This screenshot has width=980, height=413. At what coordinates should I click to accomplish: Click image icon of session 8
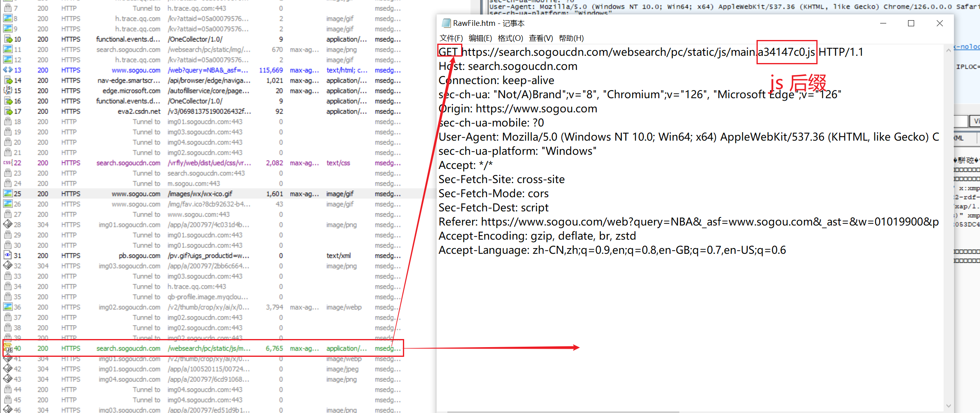click(8, 19)
